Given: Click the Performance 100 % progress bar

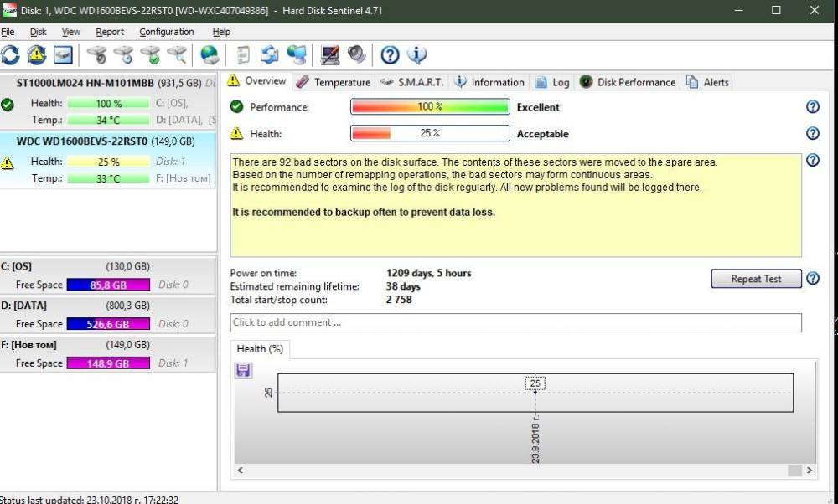Looking at the screenshot, I should 430,107.
